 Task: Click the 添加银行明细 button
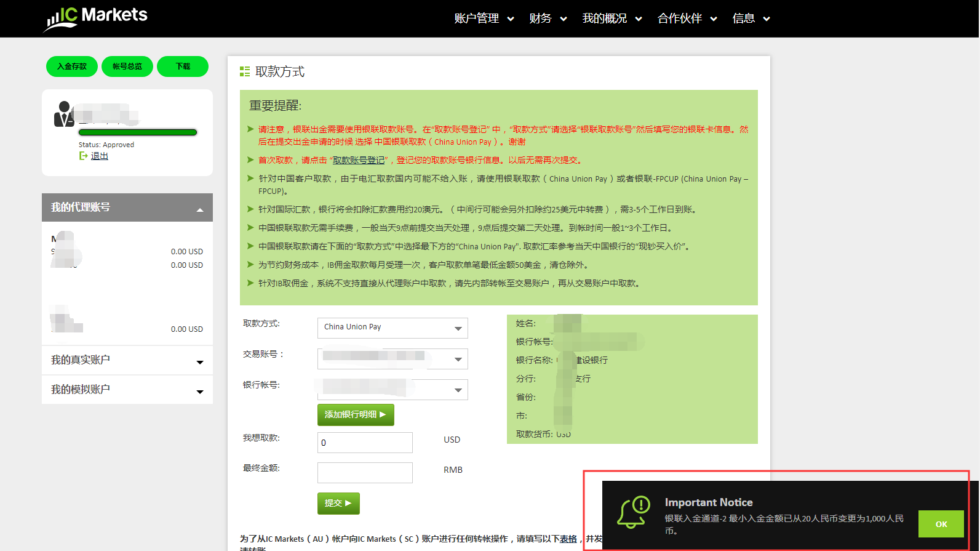(x=356, y=415)
